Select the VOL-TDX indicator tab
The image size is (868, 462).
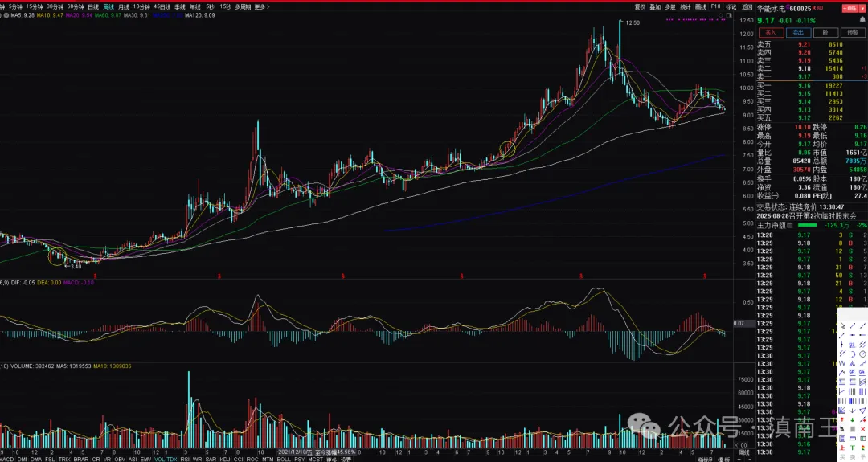click(166, 460)
